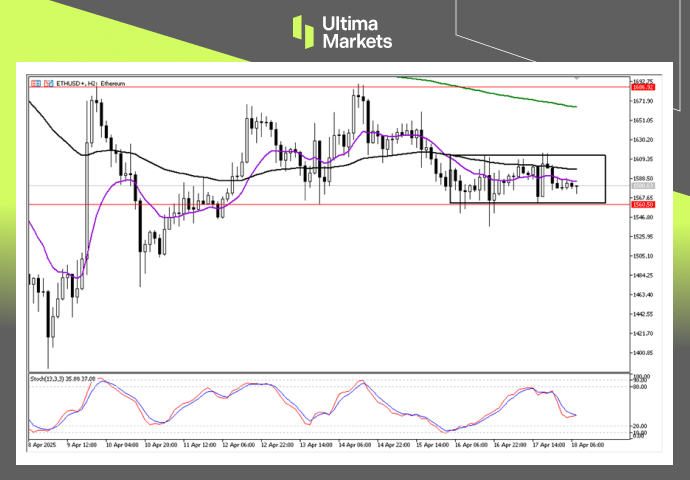The height and width of the screenshot is (480, 690).
Task: Click the 1692.75 value on the price scale
Action: pos(643,81)
